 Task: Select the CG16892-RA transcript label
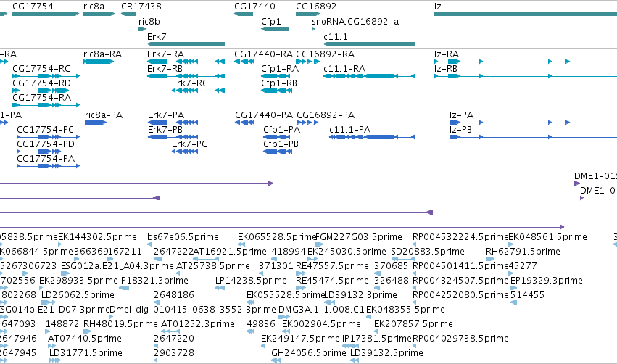[325, 54]
